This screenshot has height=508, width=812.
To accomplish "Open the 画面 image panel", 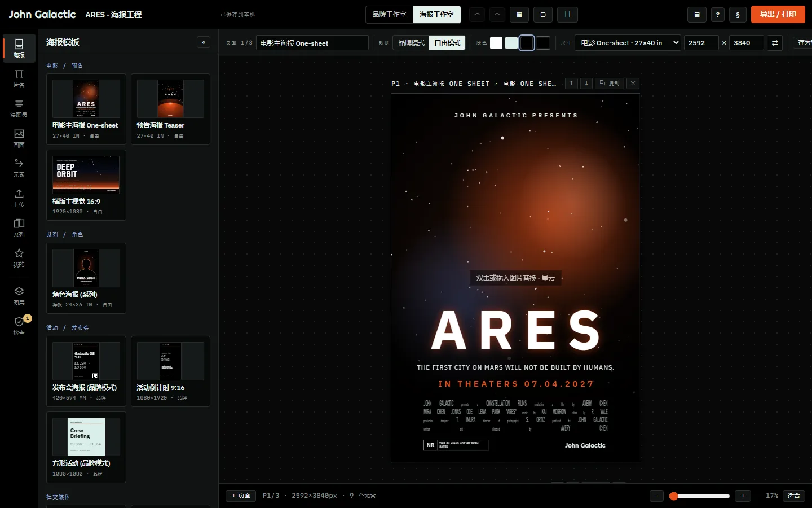I will click(19, 138).
